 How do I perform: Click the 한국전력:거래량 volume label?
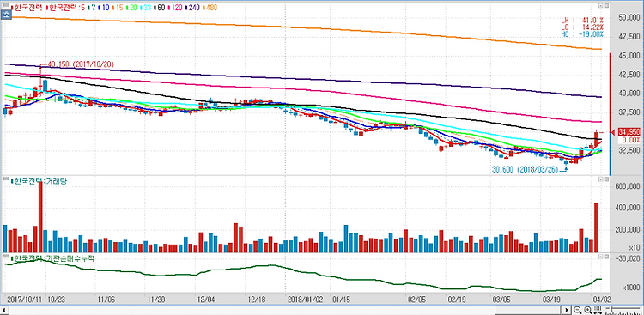(x=39, y=181)
